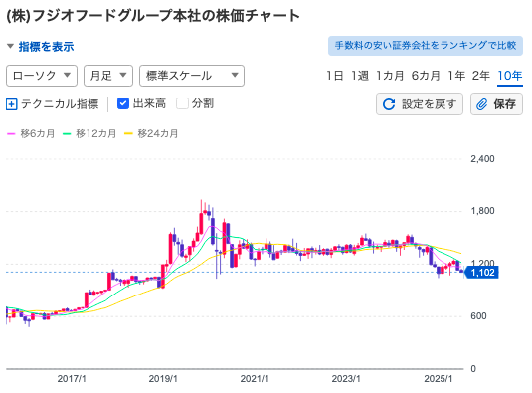Open the 手数料の安い証券会社をランキングで比較 banner
Screen dimensions: 532x393
coord(426,46)
